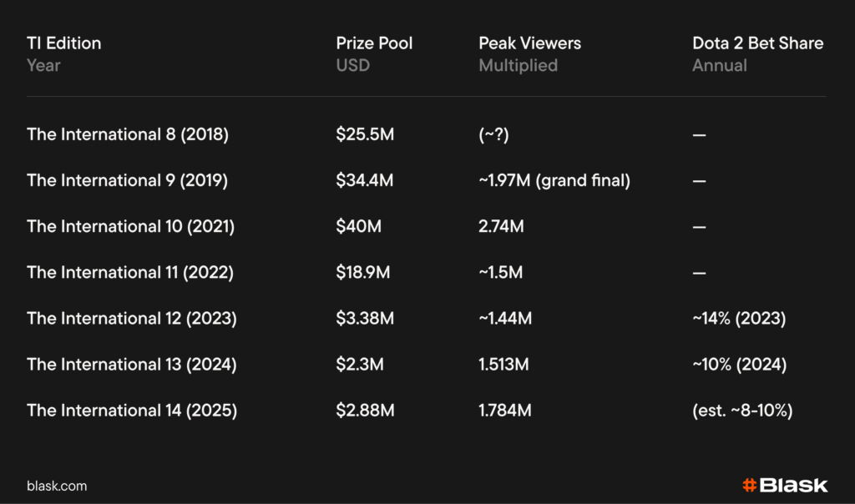The image size is (855, 504).
Task: Select the Prize Pool column header
Action: tap(374, 43)
